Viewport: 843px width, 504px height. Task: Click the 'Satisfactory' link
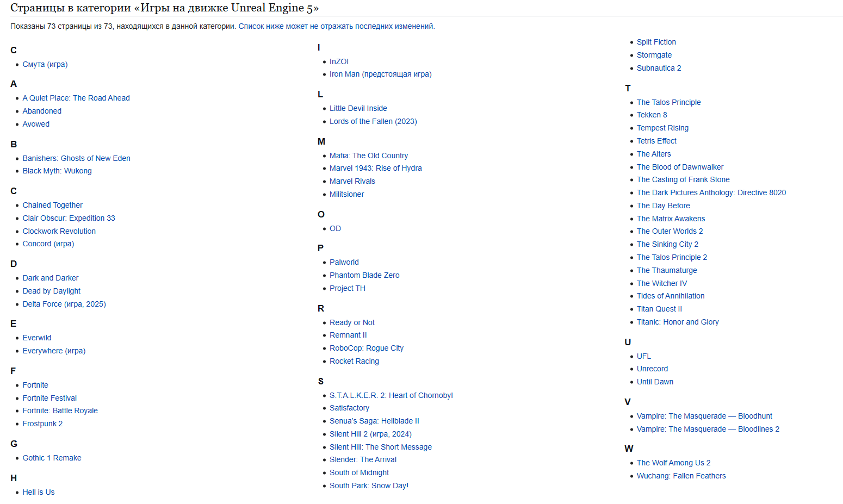(x=349, y=408)
